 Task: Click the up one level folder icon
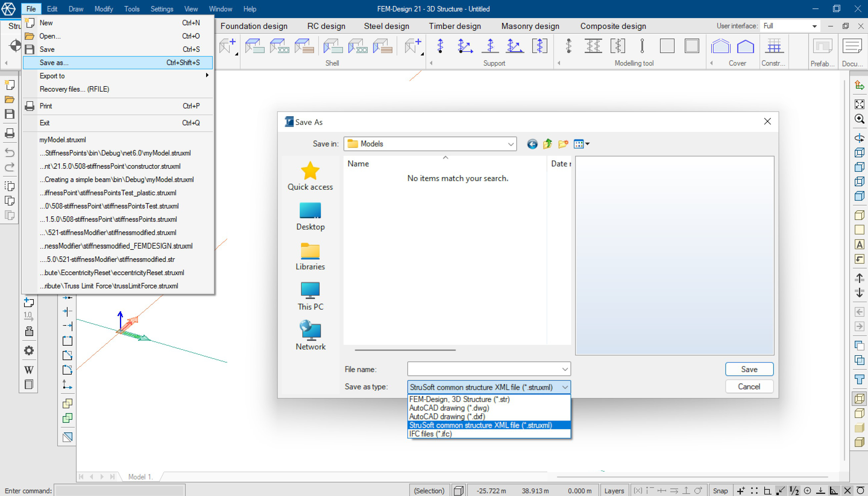pyautogui.click(x=547, y=144)
